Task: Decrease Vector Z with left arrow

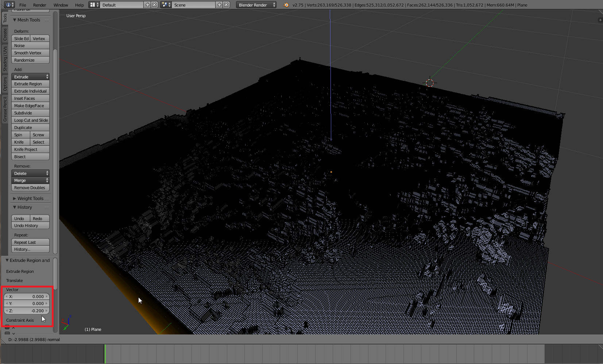Action: coord(7,311)
